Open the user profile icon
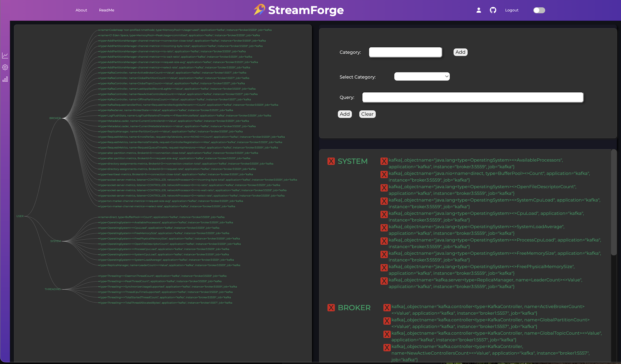The height and width of the screenshot is (364, 621). (479, 10)
